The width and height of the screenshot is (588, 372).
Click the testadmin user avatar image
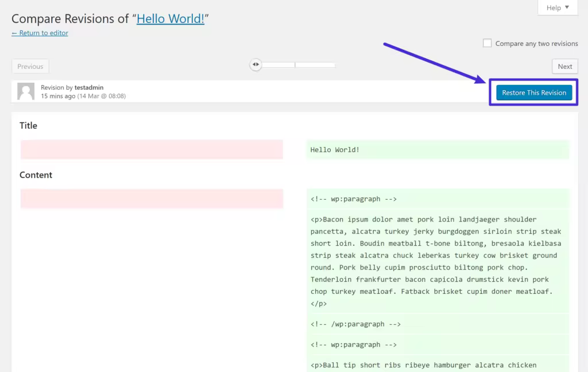tap(26, 91)
